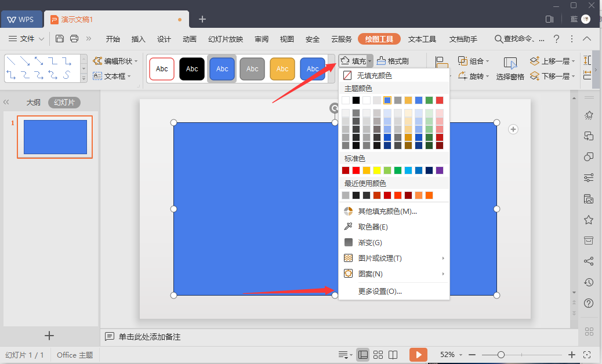Click the plus quick-add button beside shape
The width and height of the screenshot is (602, 364).
(513, 129)
